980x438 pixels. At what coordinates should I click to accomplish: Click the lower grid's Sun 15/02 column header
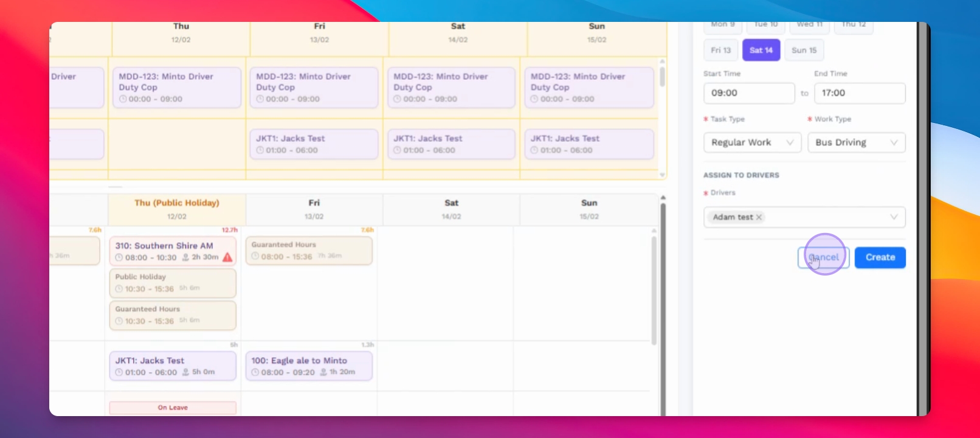[589, 209]
